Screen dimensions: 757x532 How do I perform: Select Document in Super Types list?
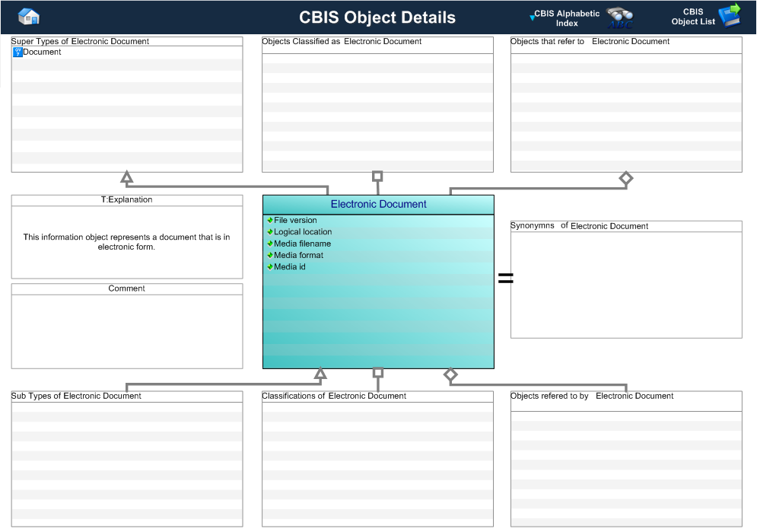[x=42, y=53]
